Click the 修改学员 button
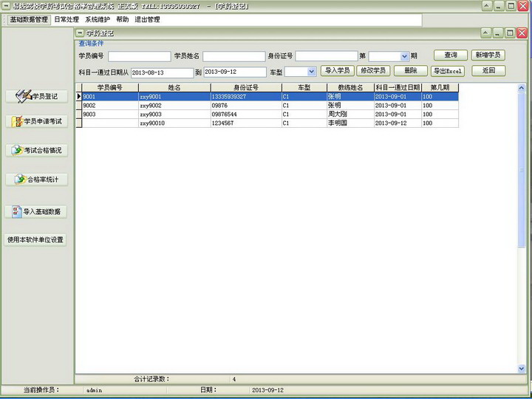The height and width of the screenshot is (399, 532). tap(373, 71)
